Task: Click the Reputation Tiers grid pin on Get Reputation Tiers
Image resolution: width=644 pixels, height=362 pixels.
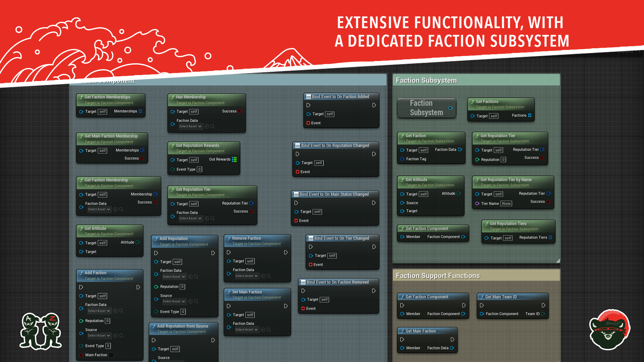Action: coord(551,237)
